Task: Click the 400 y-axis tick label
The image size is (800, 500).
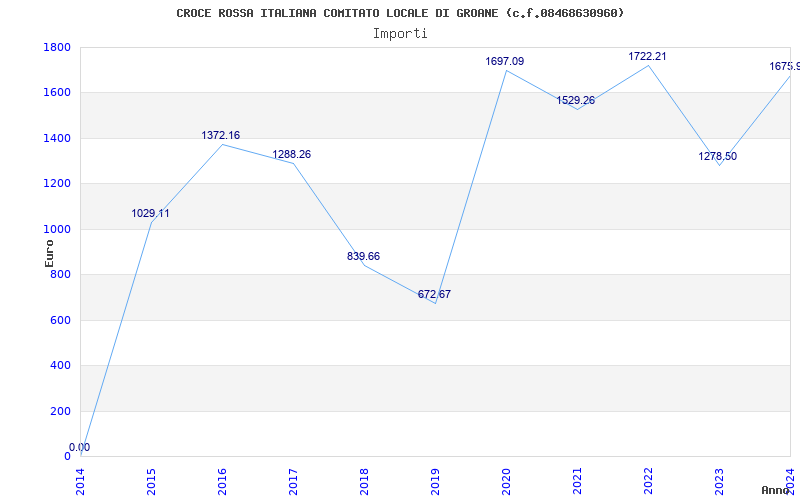Action: (x=60, y=366)
